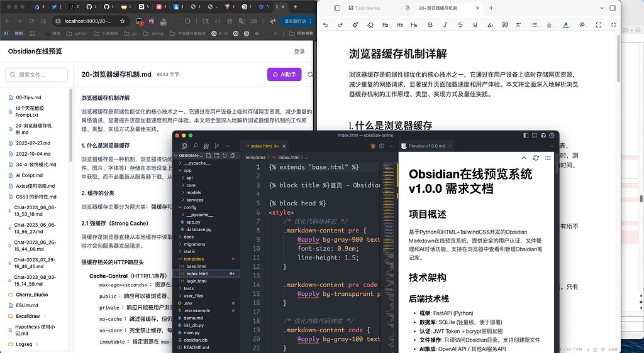
Task: Collapse the config folder in VS Code
Action: [x=190, y=207]
